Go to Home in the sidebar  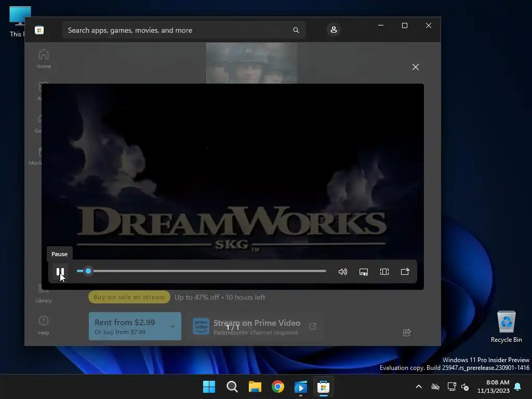[44, 59]
